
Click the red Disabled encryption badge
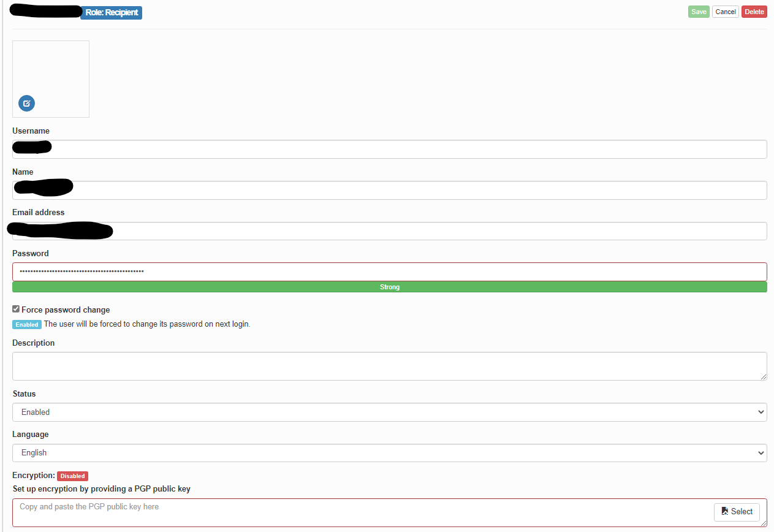(x=73, y=476)
